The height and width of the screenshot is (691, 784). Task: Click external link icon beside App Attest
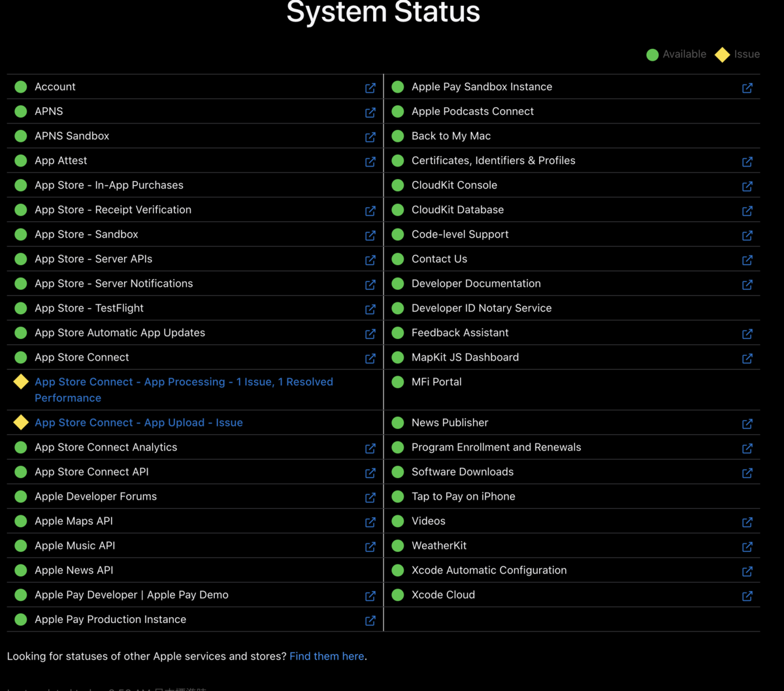[x=370, y=161]
